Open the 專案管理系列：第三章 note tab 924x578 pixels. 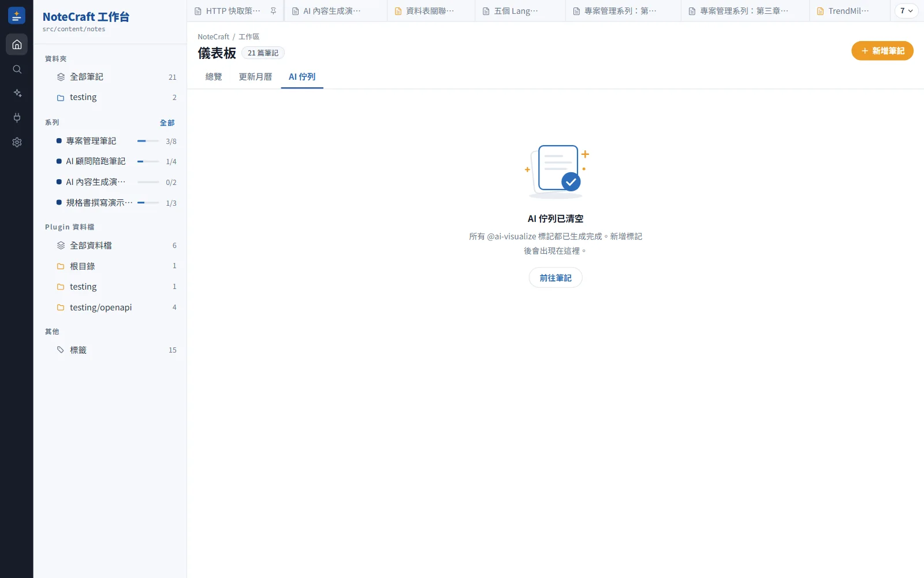point(745,11)
